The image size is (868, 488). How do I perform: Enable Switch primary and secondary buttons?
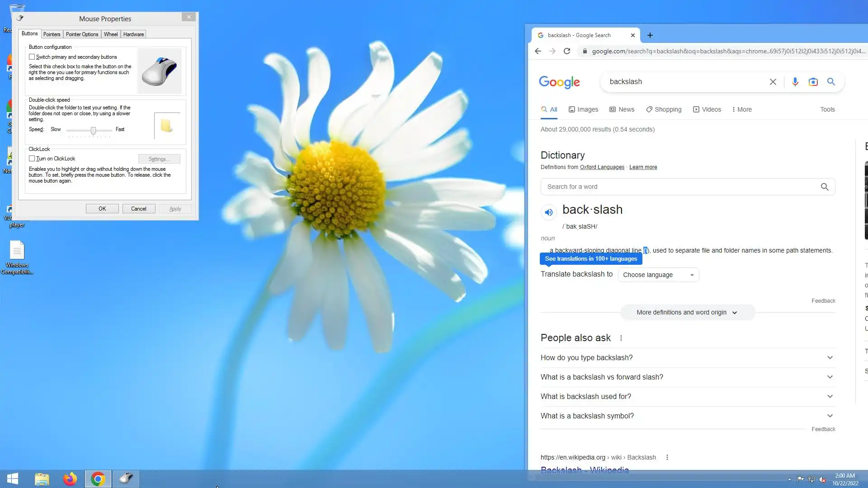pyautogui.click(x=32, y=57)
